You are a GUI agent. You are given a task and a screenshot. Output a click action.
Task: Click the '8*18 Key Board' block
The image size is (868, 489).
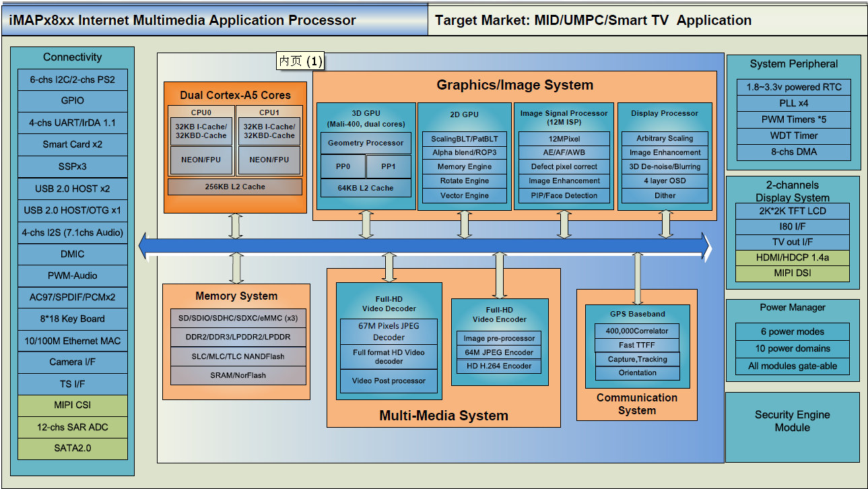tap(72, 319)
